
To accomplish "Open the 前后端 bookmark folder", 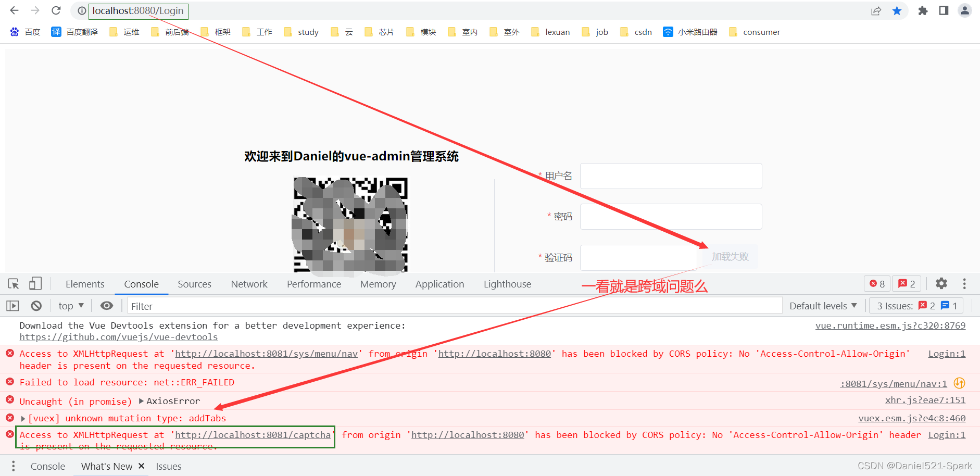I will (x=170, y=32).
